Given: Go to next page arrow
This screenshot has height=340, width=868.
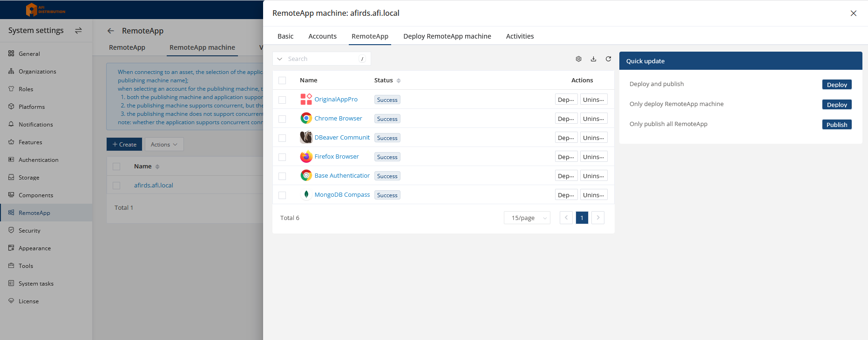Looking at the screenshot, I should pos(598,218).
